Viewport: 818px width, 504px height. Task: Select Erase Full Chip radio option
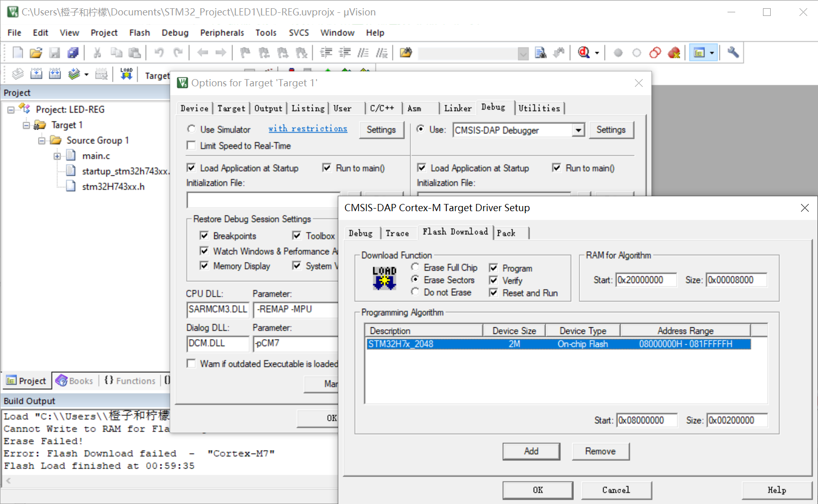415,267
